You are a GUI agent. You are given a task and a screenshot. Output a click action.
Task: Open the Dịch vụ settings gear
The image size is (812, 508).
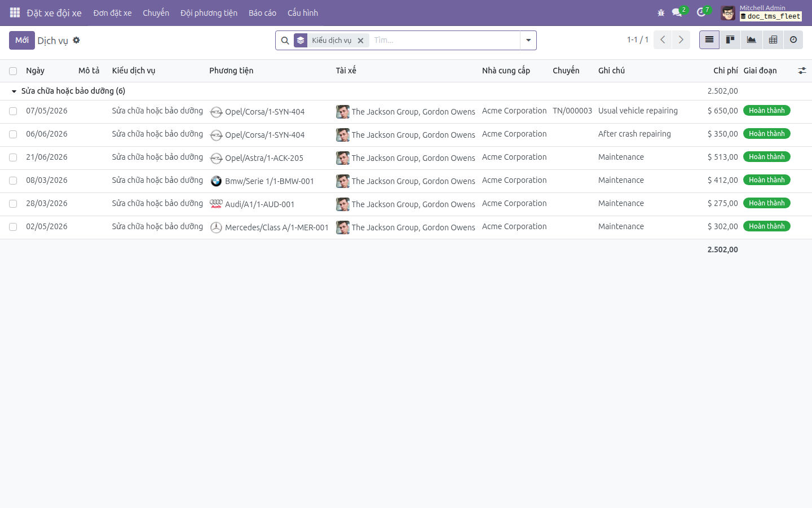(76, 40)
